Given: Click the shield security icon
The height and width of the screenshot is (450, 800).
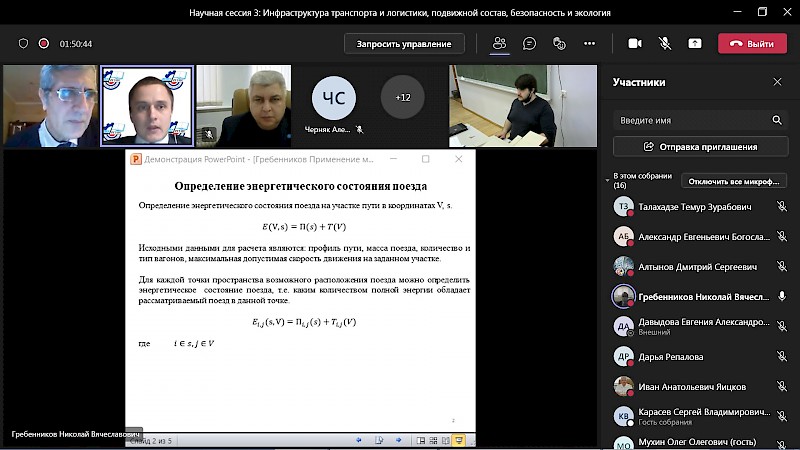Looking at the screenshot, I should pyautogui.click(x=24, y=44).
